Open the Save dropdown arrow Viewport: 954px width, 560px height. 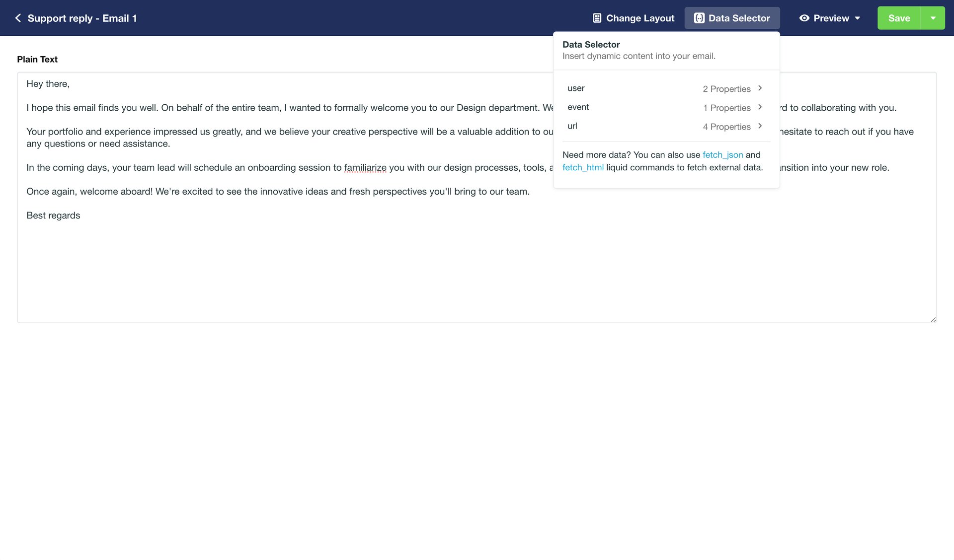933,18
